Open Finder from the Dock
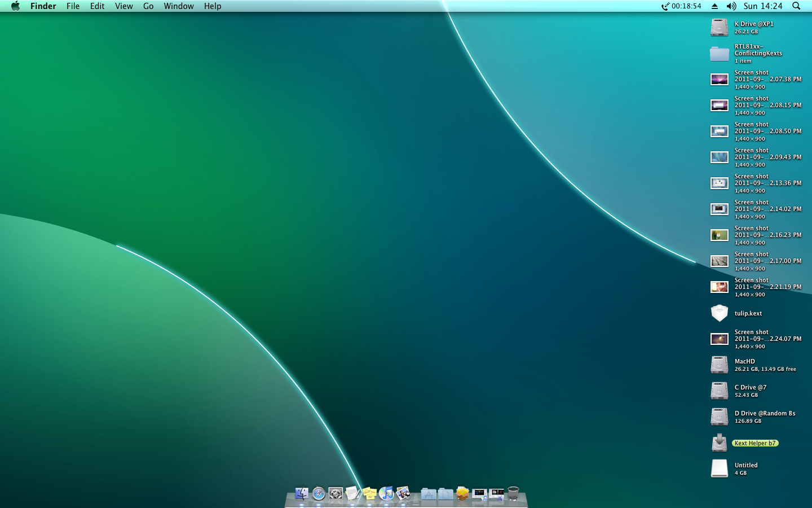The image size is (812, 508). (302, 494)
